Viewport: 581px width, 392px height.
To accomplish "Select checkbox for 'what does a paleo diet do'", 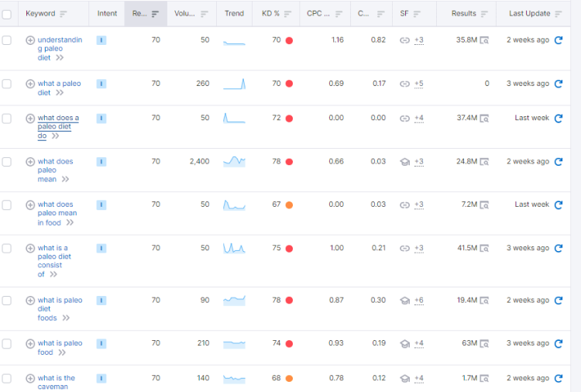I will pyautogui.click(x=7, y=119).
